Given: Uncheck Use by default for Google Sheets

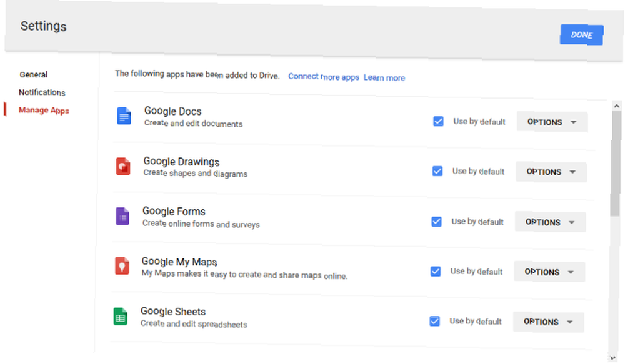Looking at the screenshot, I should pos(434,321).
